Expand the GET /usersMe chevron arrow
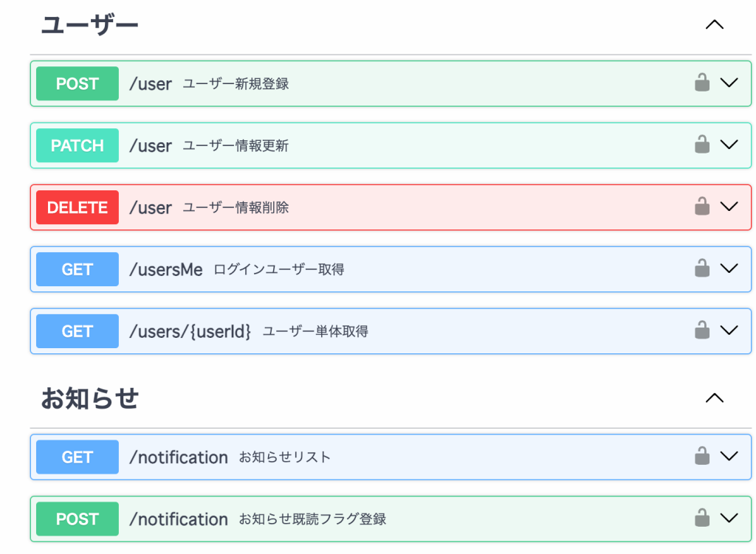 [729, 269]
